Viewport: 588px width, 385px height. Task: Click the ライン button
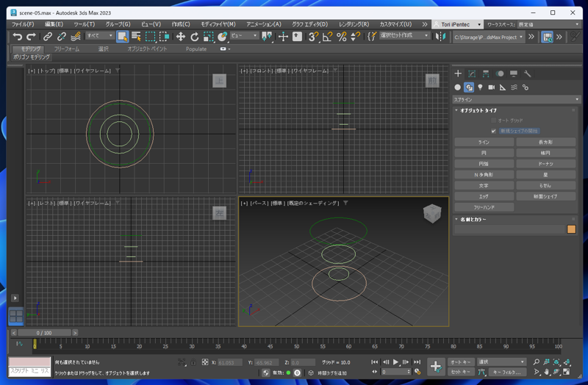[484, 142]
